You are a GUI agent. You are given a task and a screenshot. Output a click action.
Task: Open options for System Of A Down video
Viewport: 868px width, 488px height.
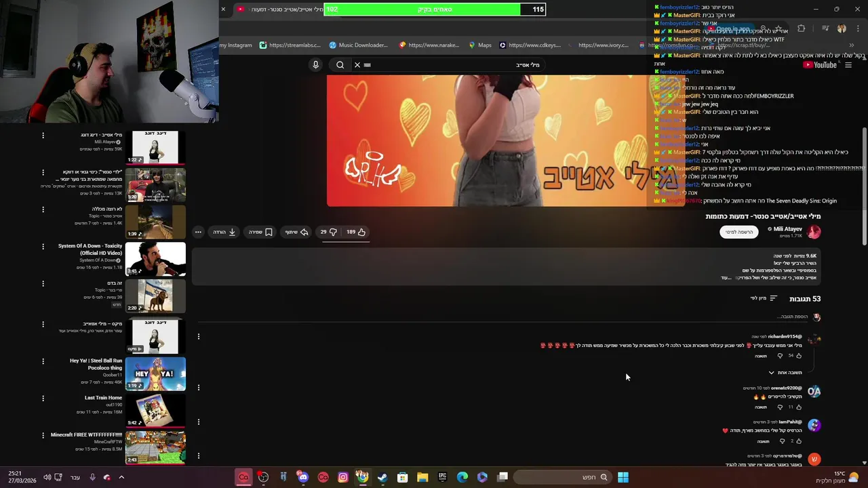(43, 247)
